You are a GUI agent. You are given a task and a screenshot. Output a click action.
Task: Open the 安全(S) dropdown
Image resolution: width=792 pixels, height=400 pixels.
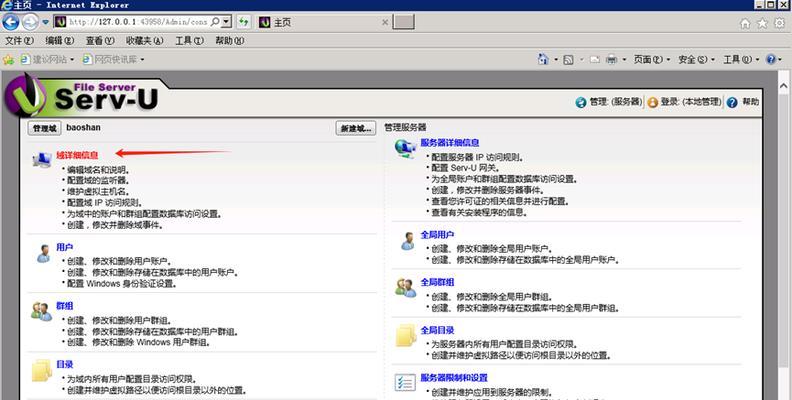click(x=696, y=60)
